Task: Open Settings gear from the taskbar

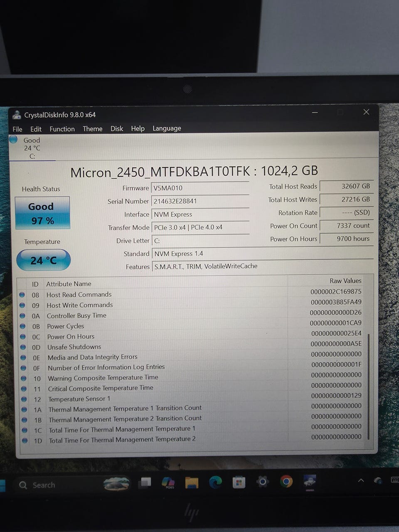Action: click(262, 482)
